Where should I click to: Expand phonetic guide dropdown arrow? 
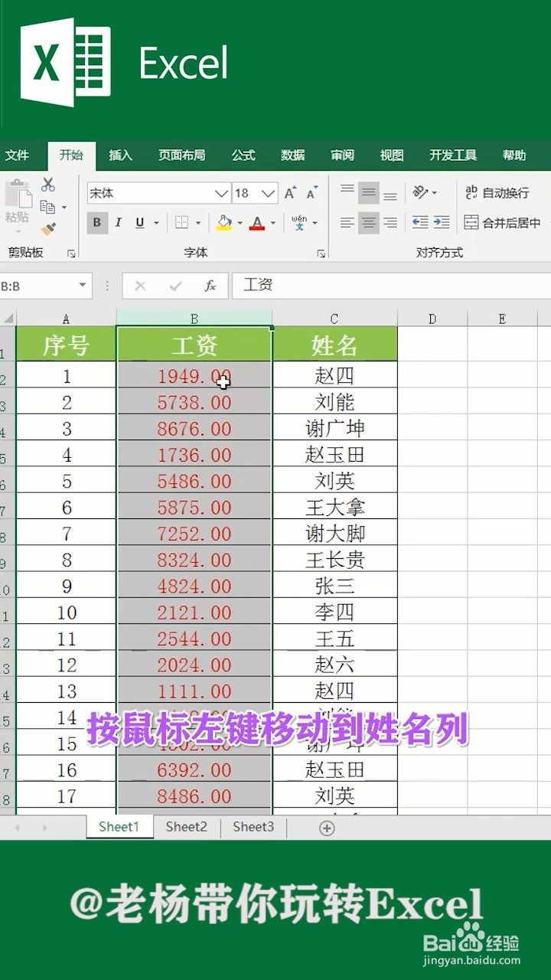tap(315, 224)
